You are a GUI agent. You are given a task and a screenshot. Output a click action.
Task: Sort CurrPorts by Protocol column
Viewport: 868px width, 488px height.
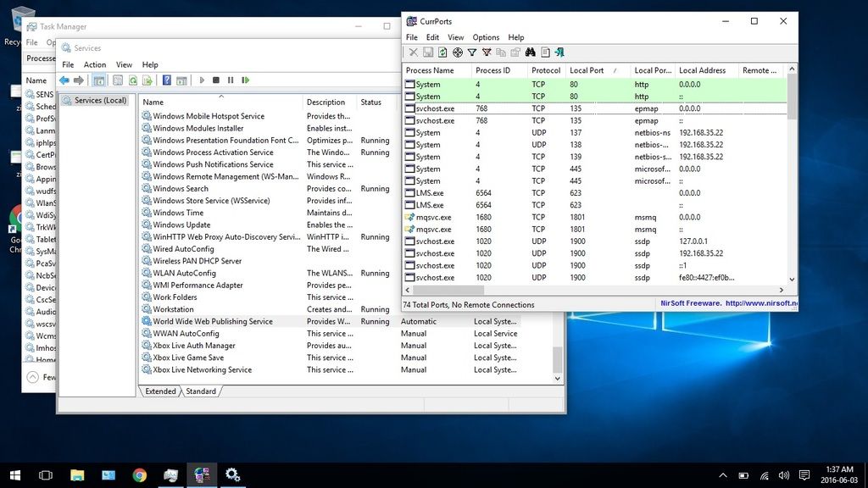pos(547,70)
